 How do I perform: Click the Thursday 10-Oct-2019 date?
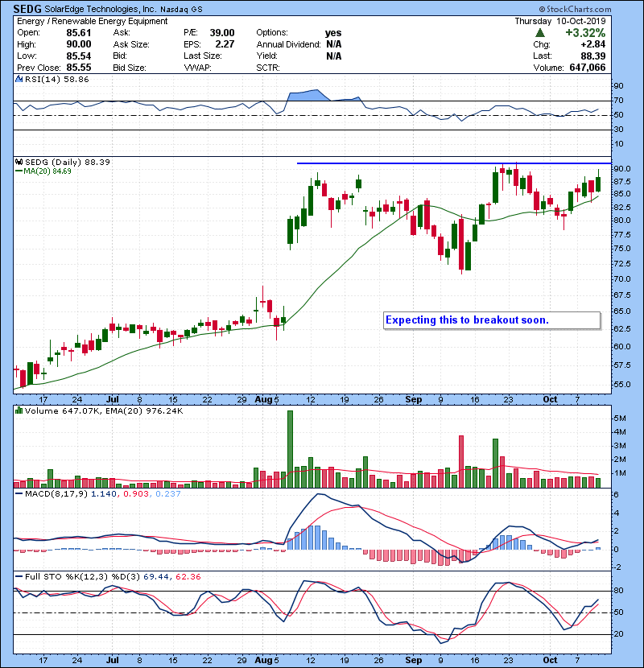pos(560,21)
